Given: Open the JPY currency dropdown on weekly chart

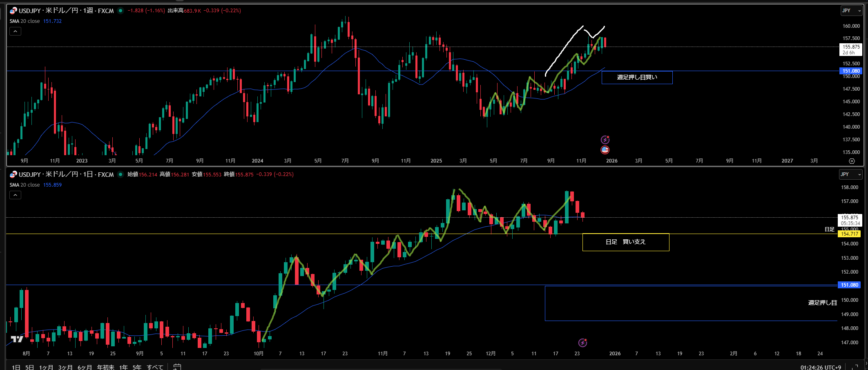Looking at the screenshot, I should pos(851,11).
